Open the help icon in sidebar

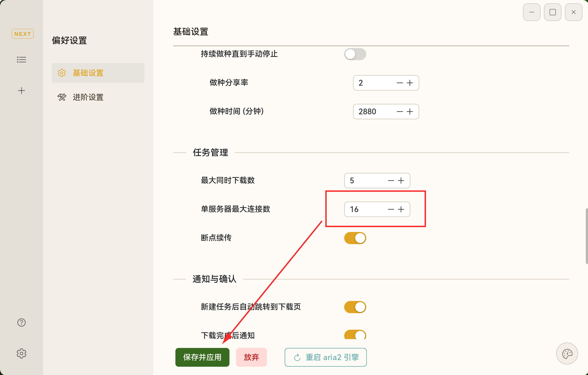point(22,322)
